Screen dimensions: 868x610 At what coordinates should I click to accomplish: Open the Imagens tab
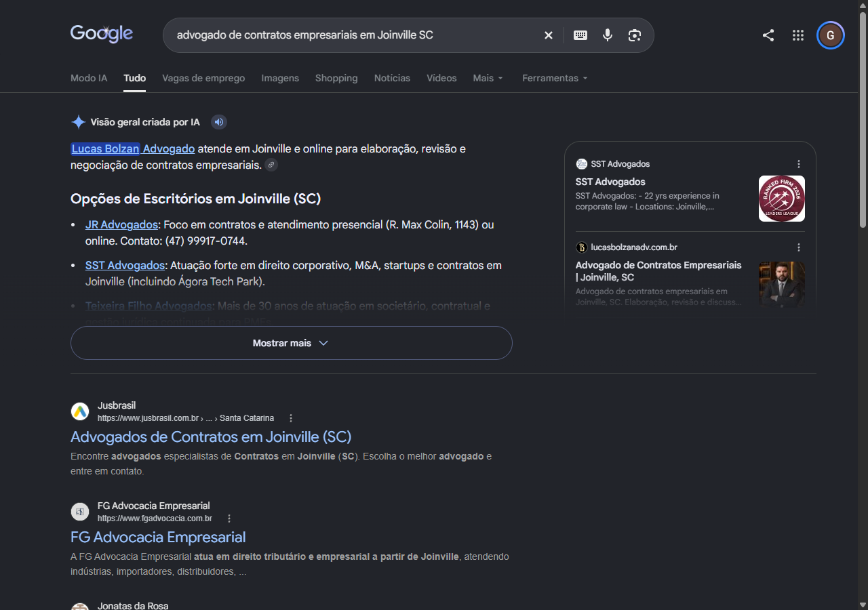pos(280,78)
